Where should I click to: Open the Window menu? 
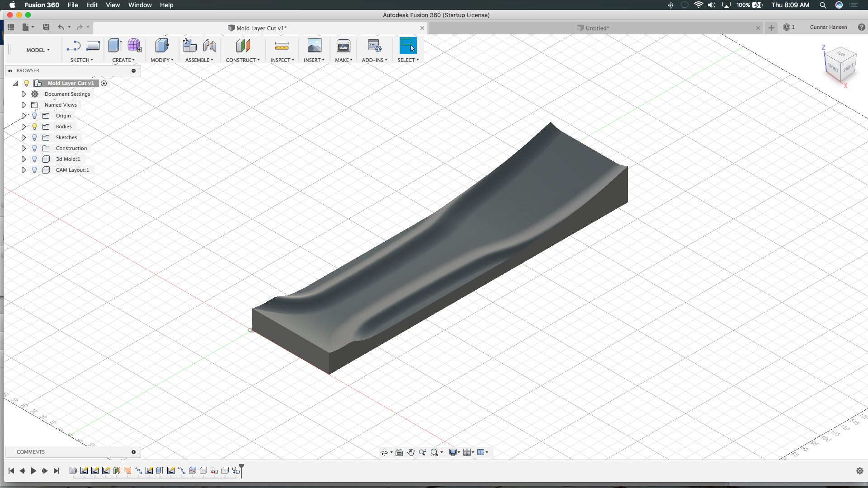[x=140, y=5]
